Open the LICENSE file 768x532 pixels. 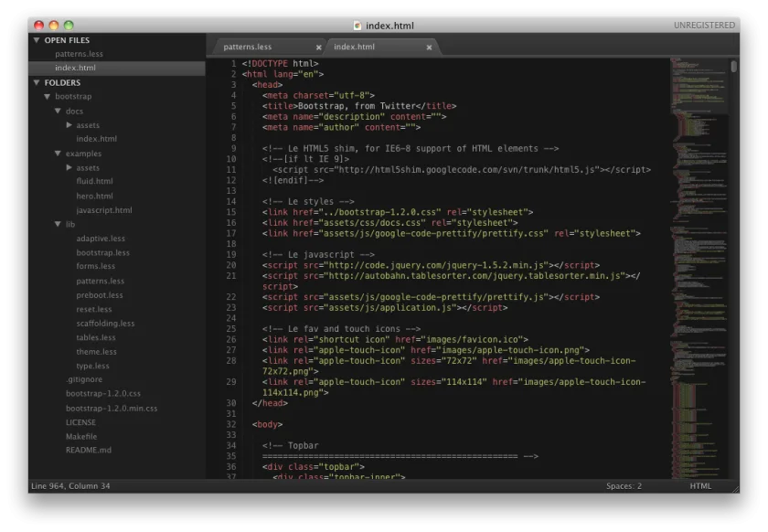(80, 422)
